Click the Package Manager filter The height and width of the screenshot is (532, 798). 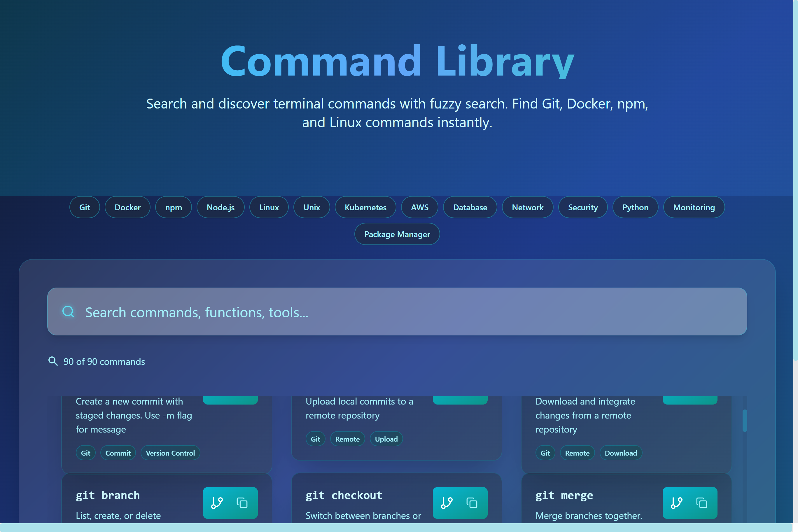pyautogui.click(x=397, y=234)
